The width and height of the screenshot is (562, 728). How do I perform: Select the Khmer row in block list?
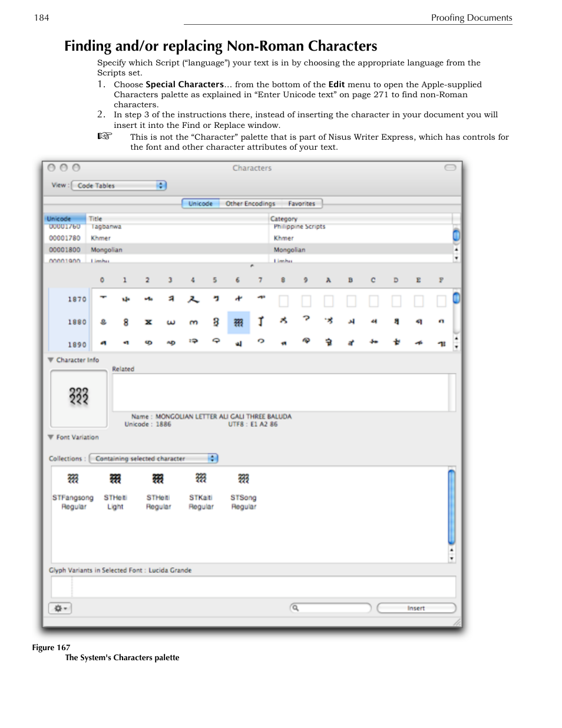248,238
